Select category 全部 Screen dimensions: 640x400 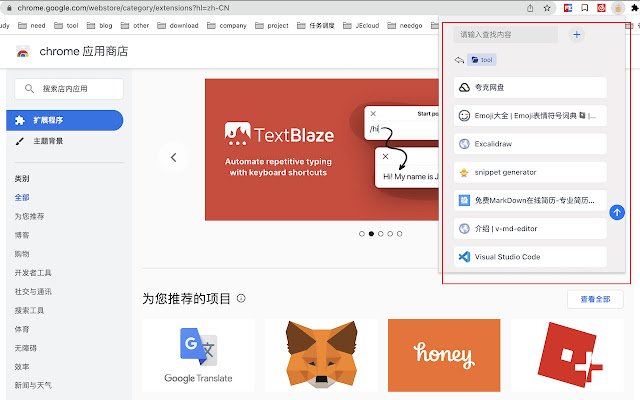click(22, 198)
